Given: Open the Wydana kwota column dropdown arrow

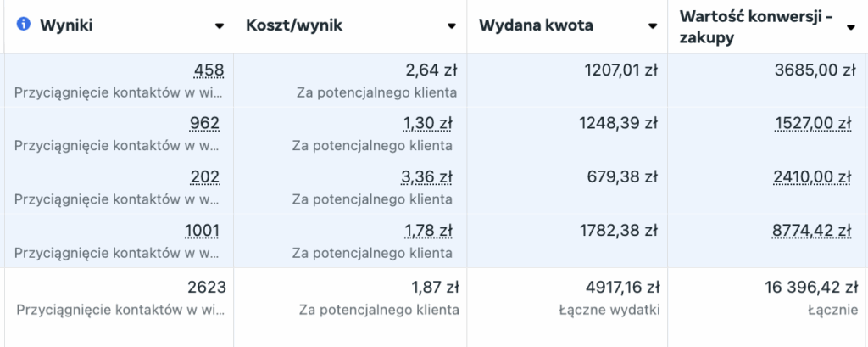Looking at the screenshot, I should tap(654, 25).
